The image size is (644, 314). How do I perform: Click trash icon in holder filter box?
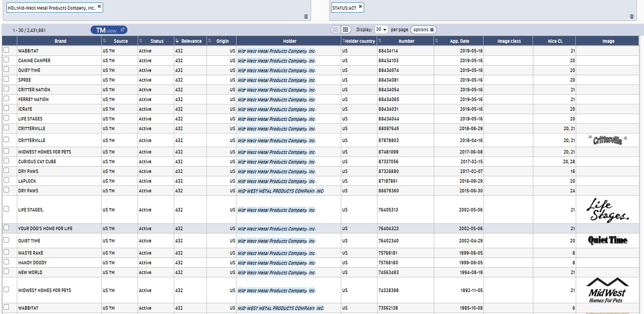306,17
